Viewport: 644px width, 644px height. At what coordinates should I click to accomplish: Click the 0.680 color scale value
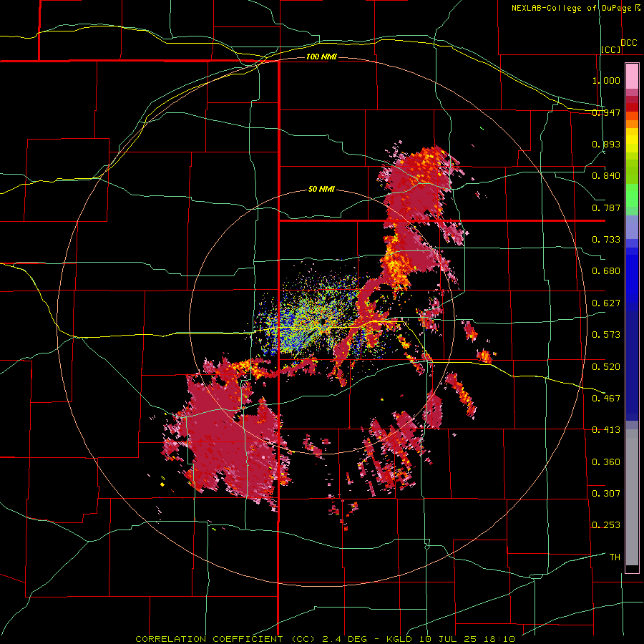(x=606, y=271)
